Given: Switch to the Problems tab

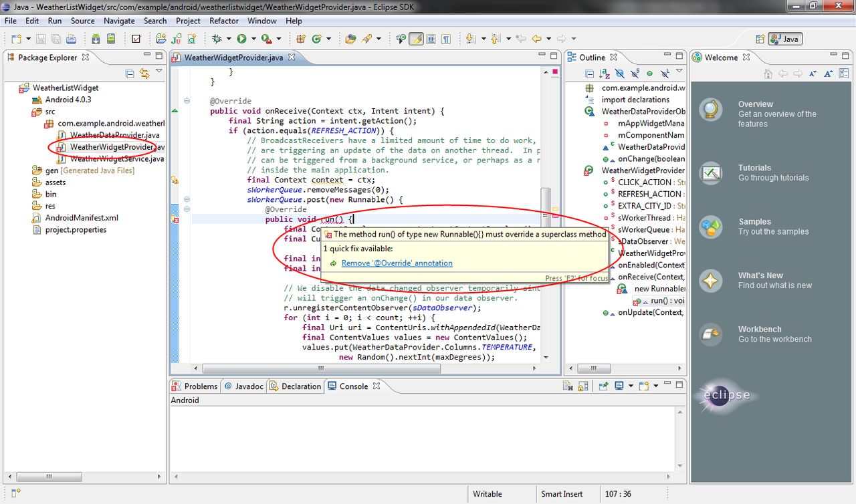Looking at the screenshot, I should (x=195, y=386).
